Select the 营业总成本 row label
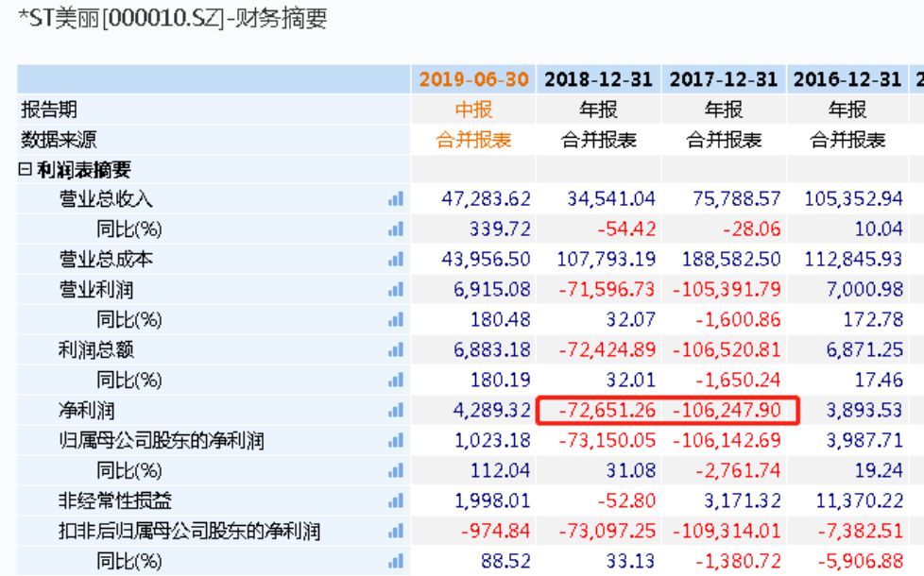Viewport: 924px width, 576px height. [x=106, y=259]
